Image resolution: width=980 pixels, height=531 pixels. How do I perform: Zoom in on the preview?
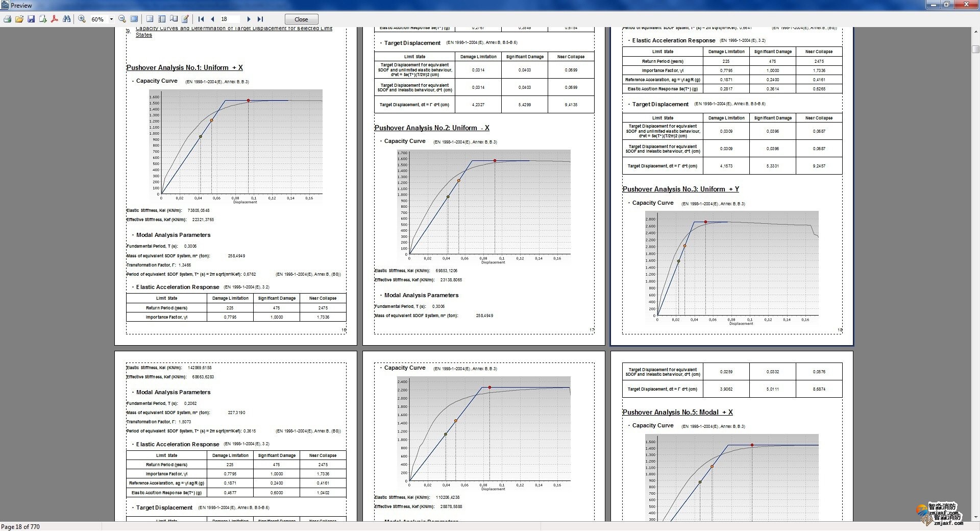click(x=81, y=19)
